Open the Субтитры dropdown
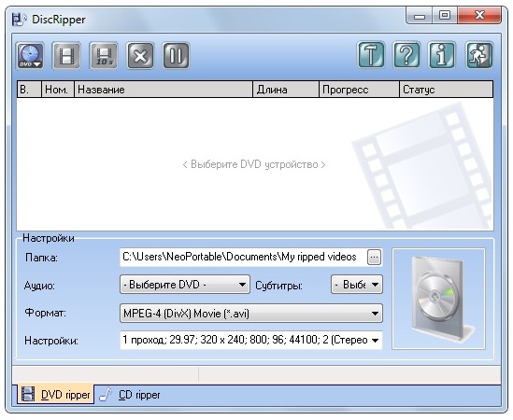513x420 pixels. pos(357,285)
